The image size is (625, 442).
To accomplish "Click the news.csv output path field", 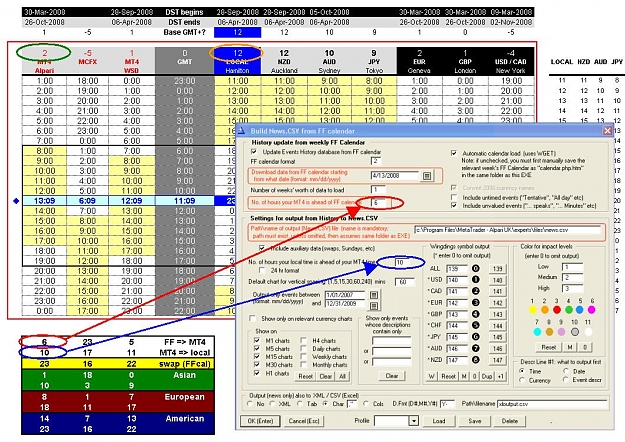I will (507, 230).
